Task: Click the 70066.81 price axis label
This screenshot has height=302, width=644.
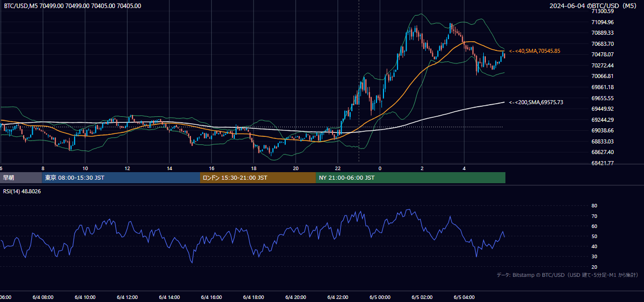Action: [x=602, y=76]
